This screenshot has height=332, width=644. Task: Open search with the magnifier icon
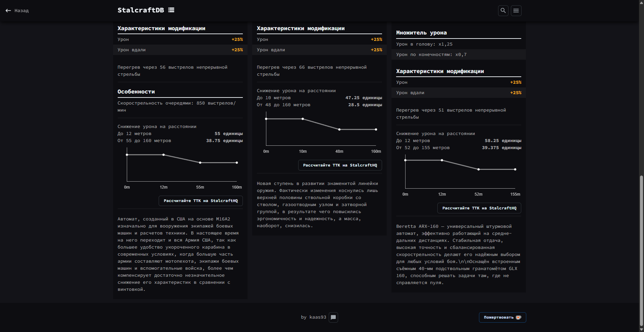[503, 11]
